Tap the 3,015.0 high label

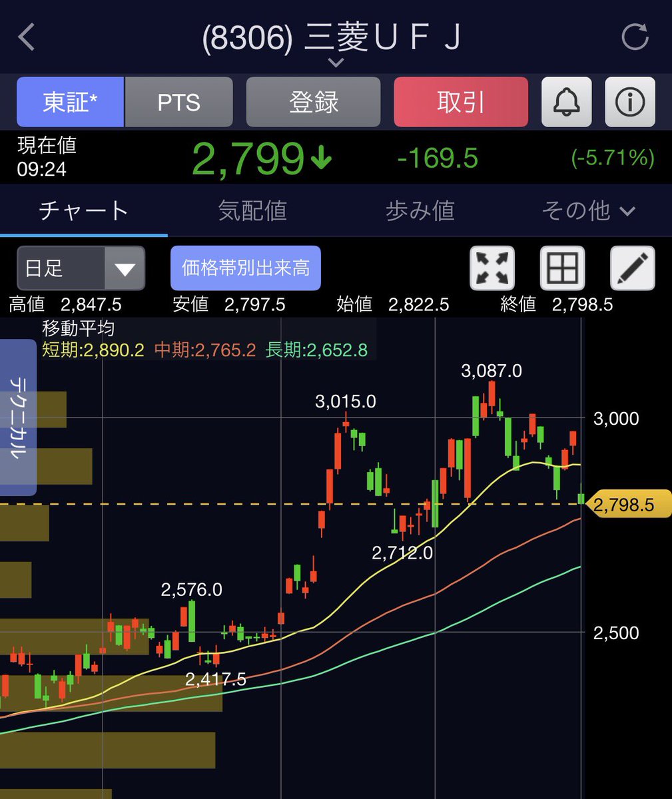click(346, 401)
